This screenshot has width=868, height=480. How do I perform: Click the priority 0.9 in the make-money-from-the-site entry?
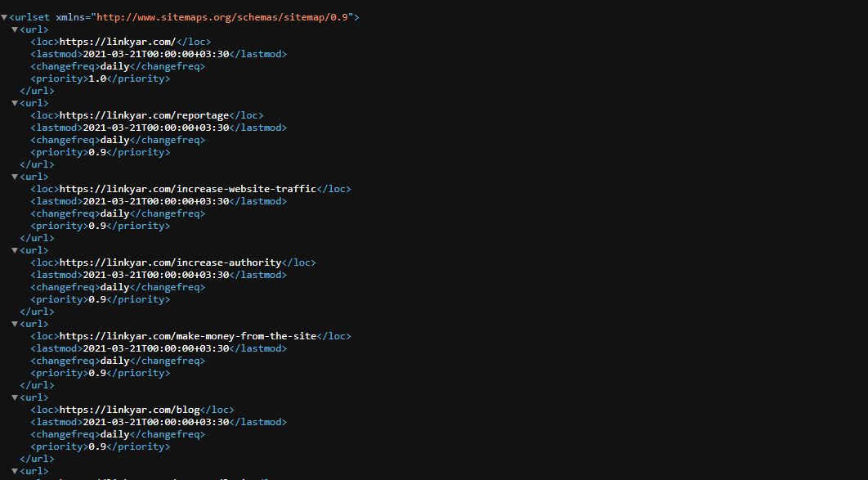click(97, 373)
